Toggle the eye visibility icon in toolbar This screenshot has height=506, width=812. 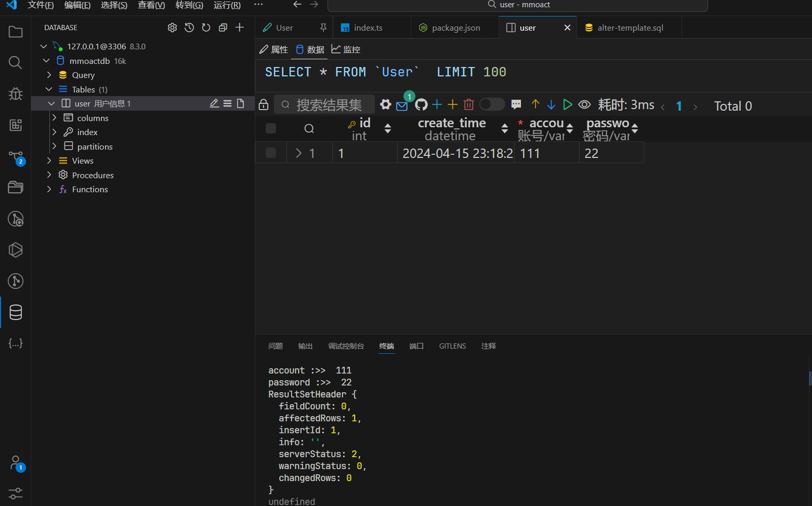[x=584, y=105]
